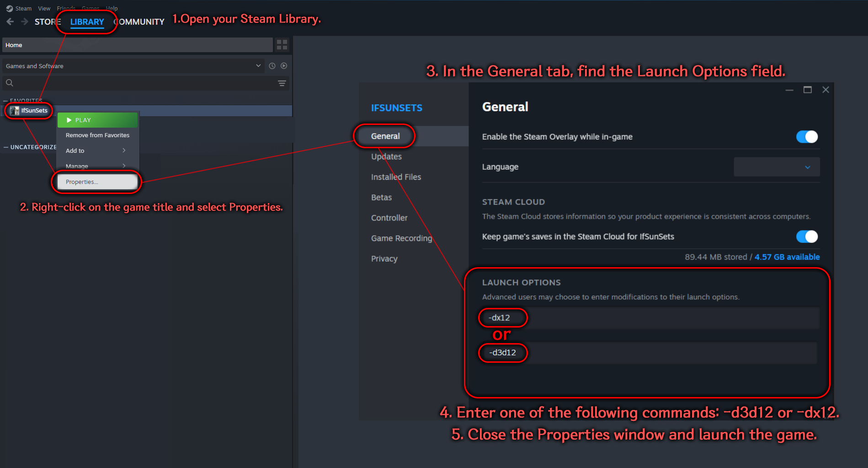Screen dimensions: 868x468
Task: Open advanced filters with the filter icon
Action: click(282, 83)
